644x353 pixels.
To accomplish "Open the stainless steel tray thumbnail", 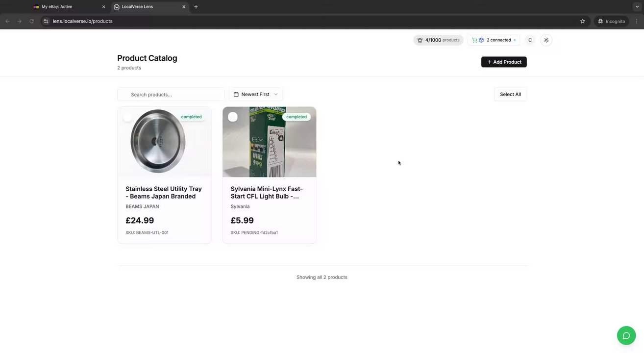I will [x=164, y=142].
